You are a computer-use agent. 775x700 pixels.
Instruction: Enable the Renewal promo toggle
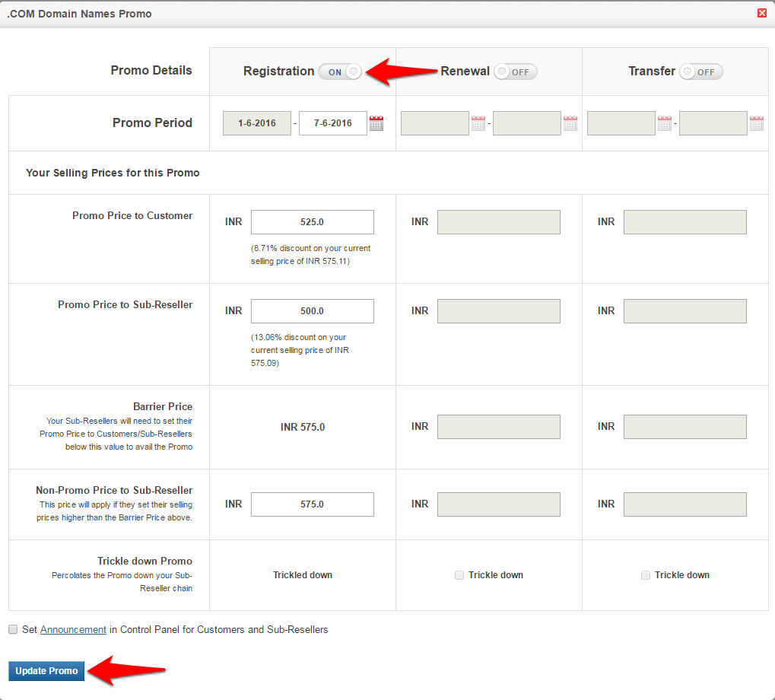click(x=515, y=72)
